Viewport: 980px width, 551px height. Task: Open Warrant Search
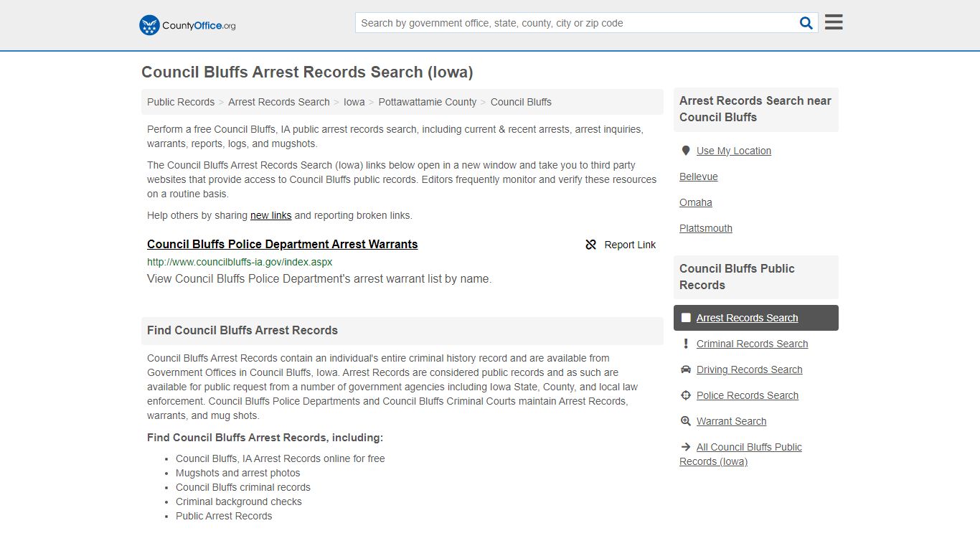[732, 421]
